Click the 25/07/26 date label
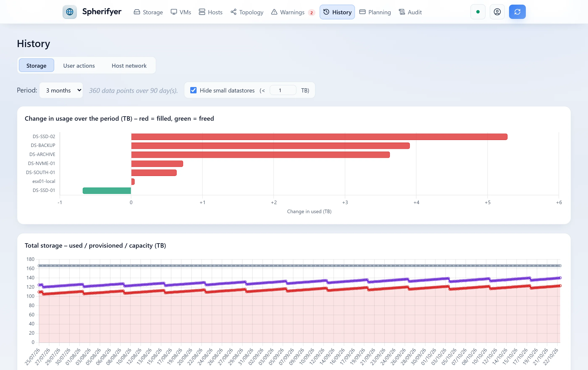Image resolution: width=588 pixels, height=370 pixels. pos(32,357)
